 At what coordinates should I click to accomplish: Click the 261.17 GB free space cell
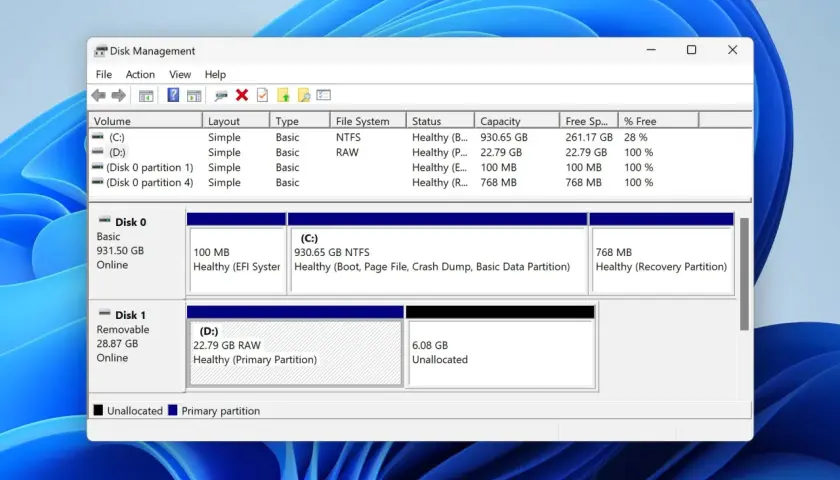[x=589, y=137]
